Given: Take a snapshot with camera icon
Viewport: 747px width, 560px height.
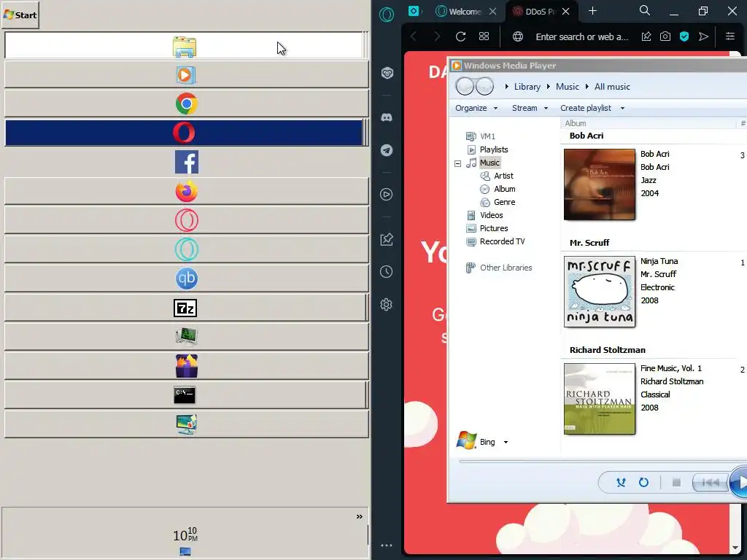Looking at the screenshot, I should pyautogui.click(x=665, y=36).
